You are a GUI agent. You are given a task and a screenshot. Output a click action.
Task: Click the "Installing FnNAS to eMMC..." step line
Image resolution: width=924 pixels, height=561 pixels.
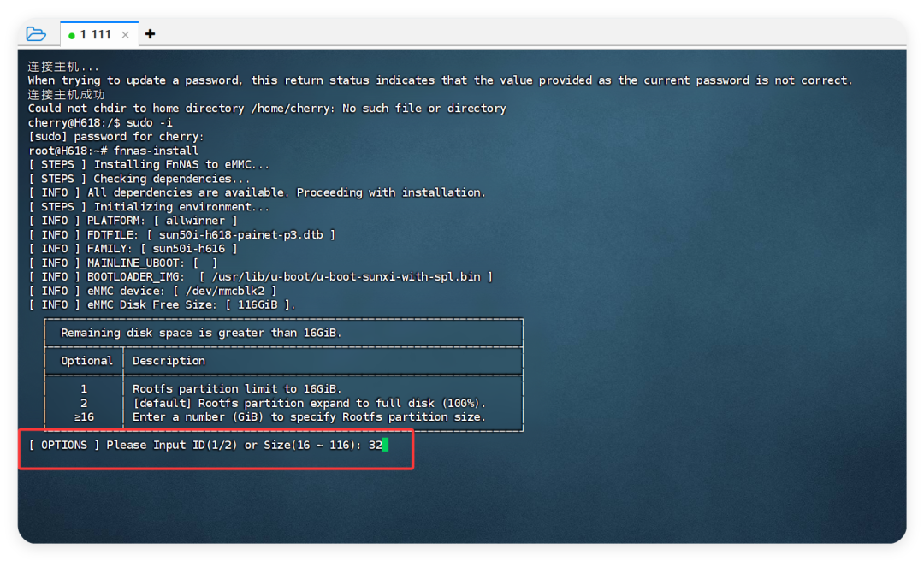click(149, 164)
